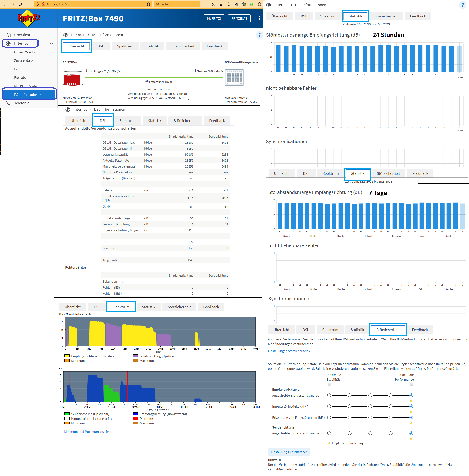Reload the page with the browser refresh icon
469x476 pixels.
(x=20, y=4)
